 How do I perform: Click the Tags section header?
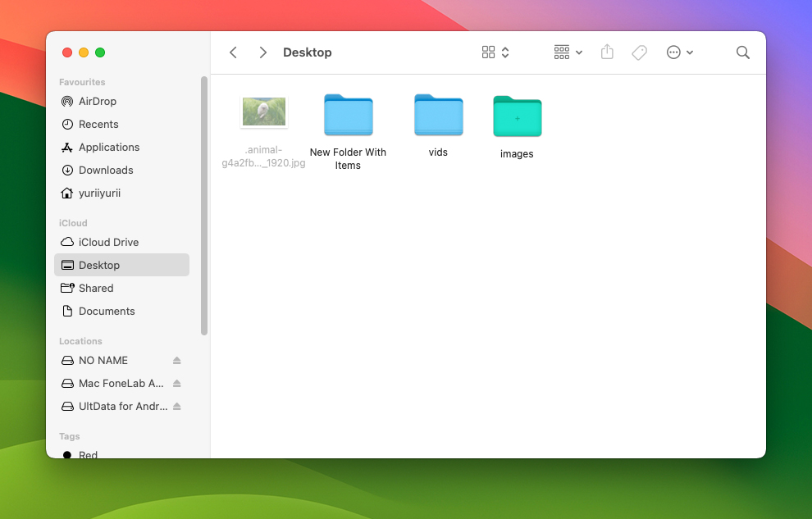(70, 436)
